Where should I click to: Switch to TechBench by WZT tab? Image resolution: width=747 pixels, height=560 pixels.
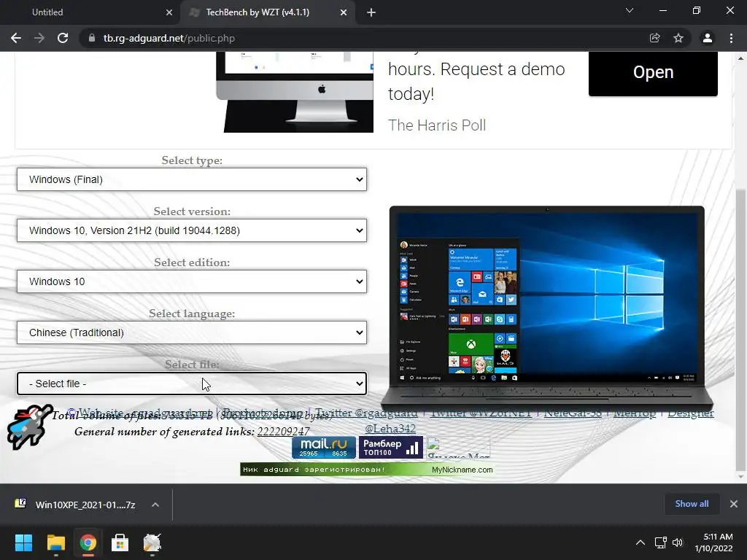(x=268, y=12)
